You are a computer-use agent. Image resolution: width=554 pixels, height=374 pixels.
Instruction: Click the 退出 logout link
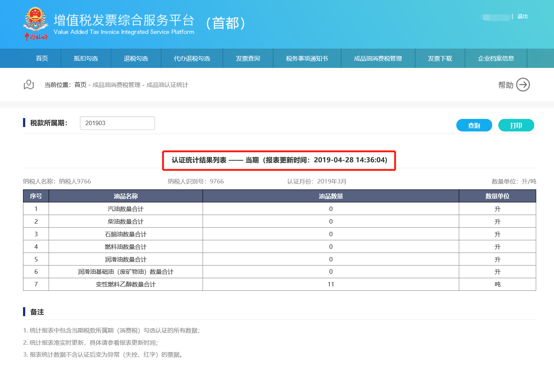[x=523, y=17]
